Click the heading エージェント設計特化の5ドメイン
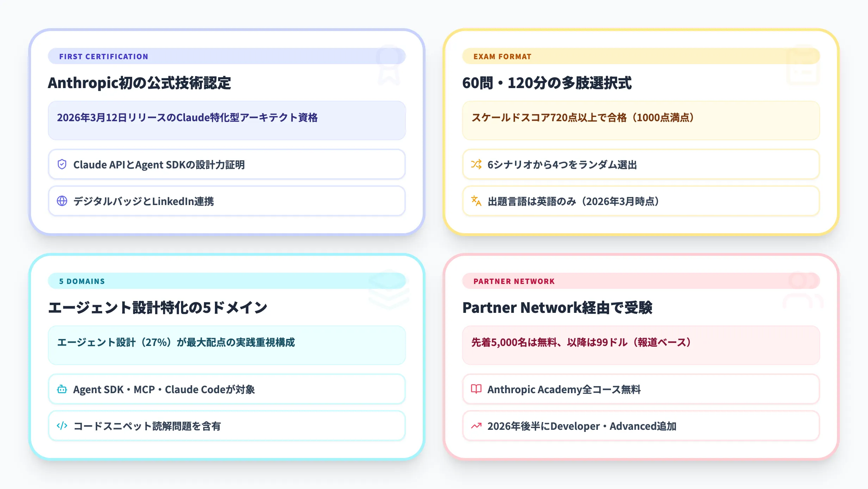Viewport: 868px width, 489px height. click(x=158, y=308)
